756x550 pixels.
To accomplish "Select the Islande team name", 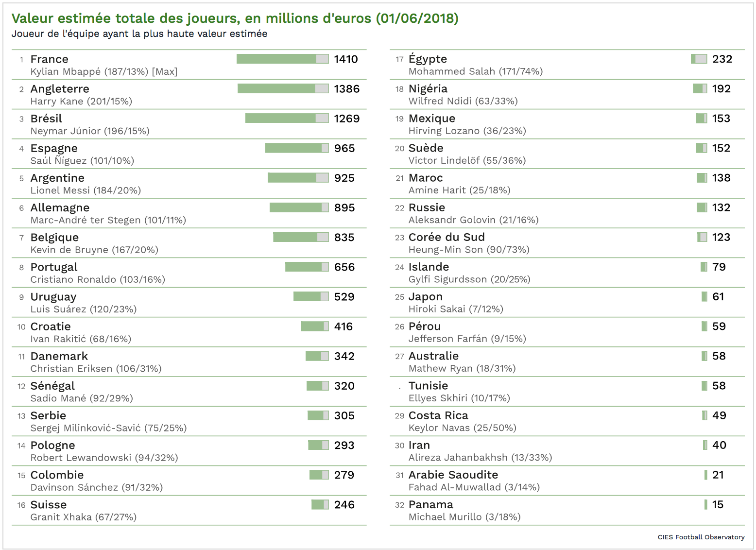I will (429, 267).
